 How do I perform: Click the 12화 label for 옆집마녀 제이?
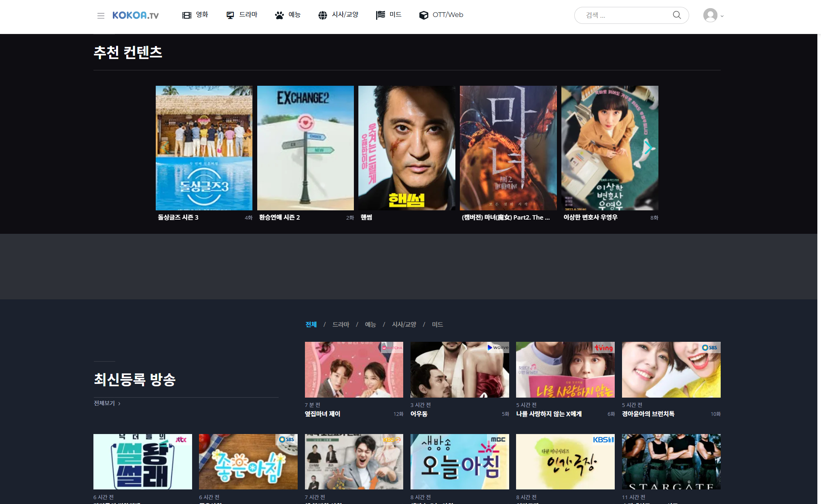(398, 414)
